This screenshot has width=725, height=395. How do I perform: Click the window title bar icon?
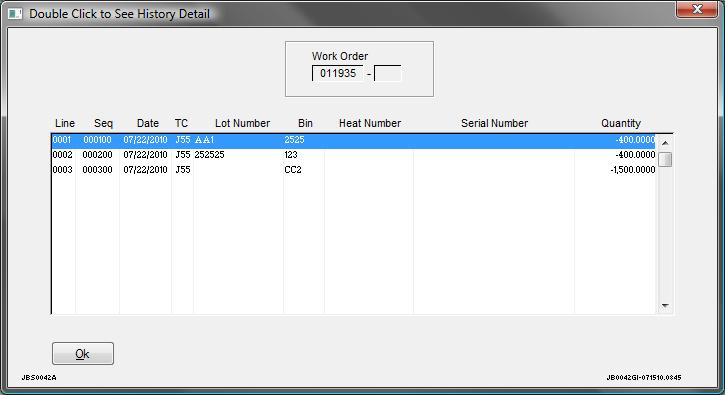coord(15,14)
